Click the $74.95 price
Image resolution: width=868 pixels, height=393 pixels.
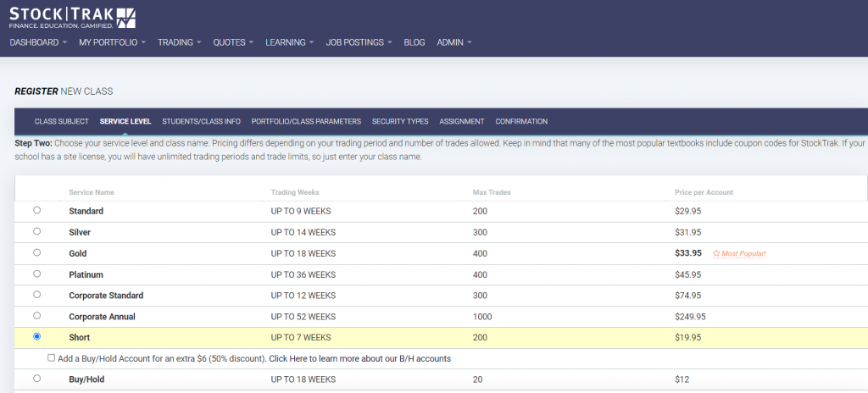point(688,296)
